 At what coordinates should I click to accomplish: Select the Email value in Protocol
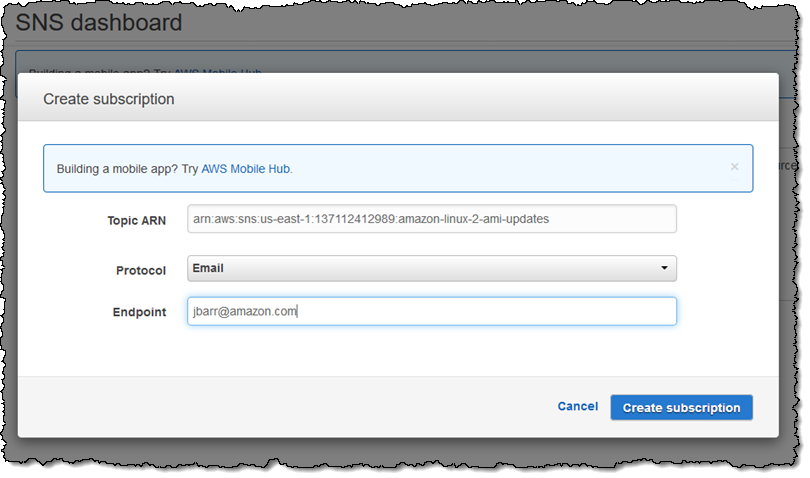208,268
